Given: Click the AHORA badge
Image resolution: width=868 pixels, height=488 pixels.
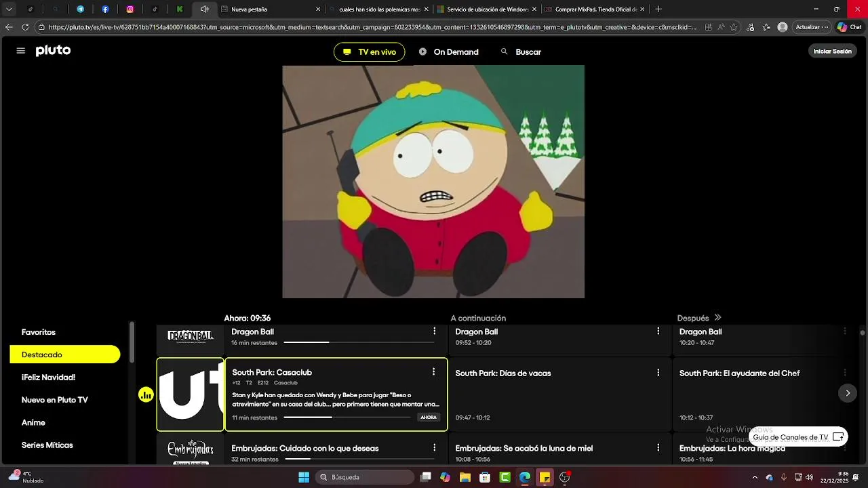Looking at the screenshot, I should pyautogui.click(x=429, y=418).
